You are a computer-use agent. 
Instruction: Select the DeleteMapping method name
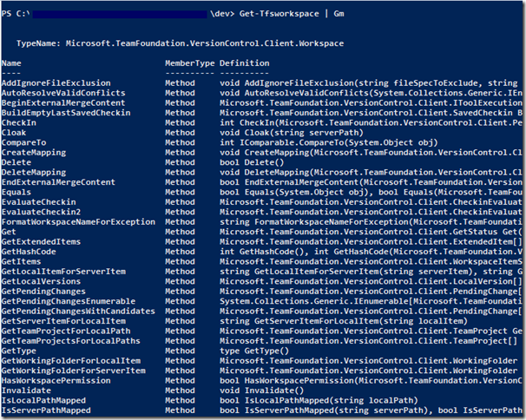pos(32,172)
